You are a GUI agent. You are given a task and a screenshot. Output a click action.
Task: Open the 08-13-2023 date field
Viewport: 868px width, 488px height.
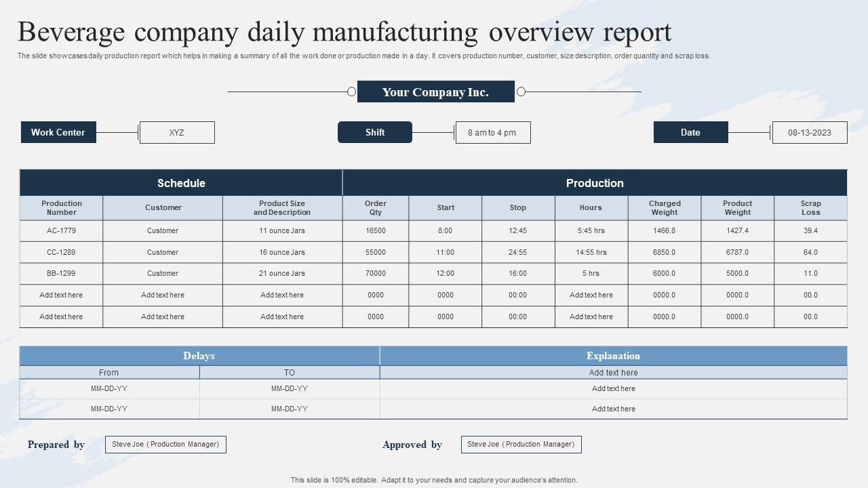(x=809, y=133)
